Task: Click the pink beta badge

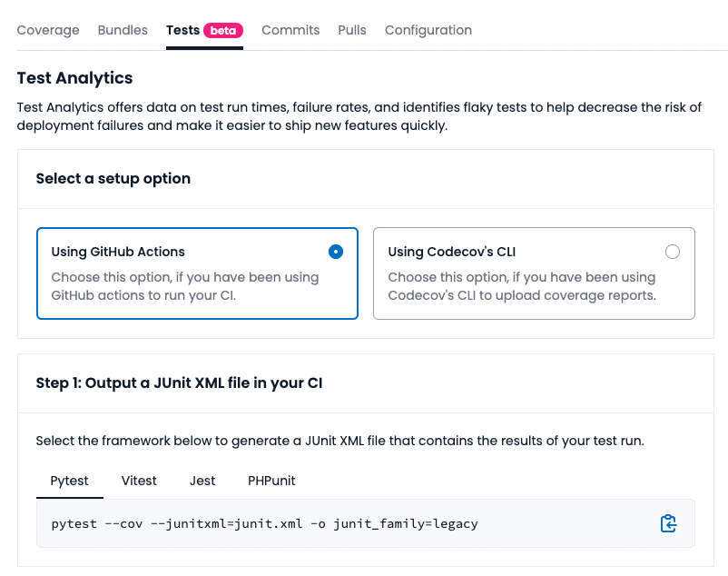Action: (x=223, y=30)
